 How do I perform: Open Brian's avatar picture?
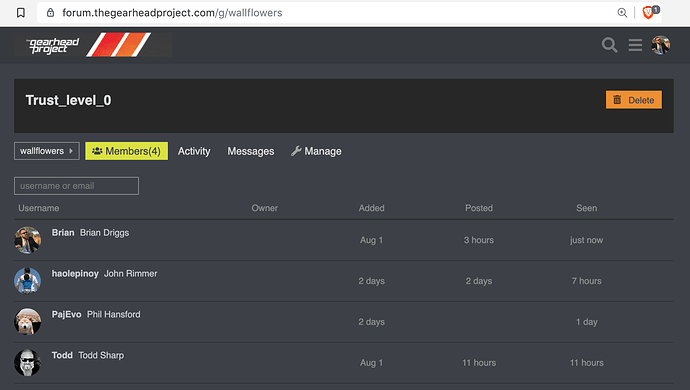[27, 240]
